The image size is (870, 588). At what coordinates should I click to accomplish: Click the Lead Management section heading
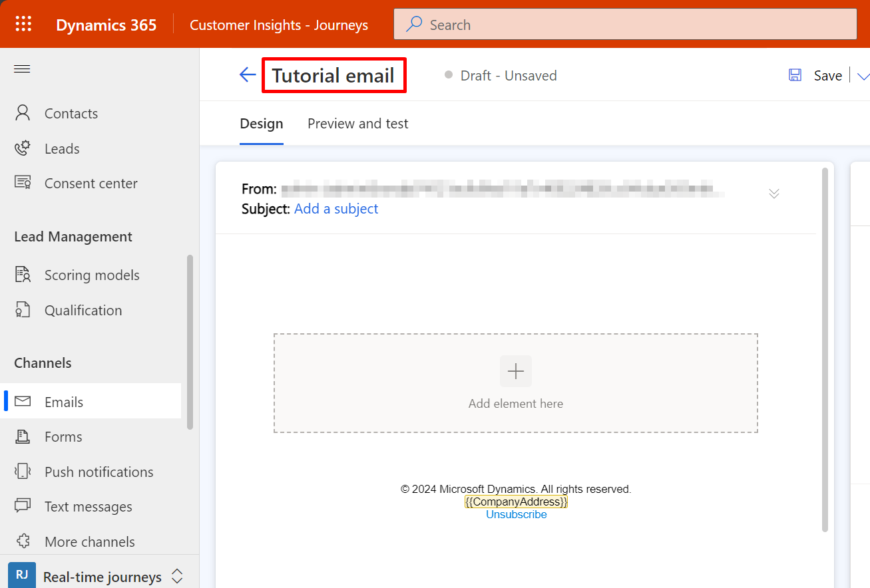(73, 237)
